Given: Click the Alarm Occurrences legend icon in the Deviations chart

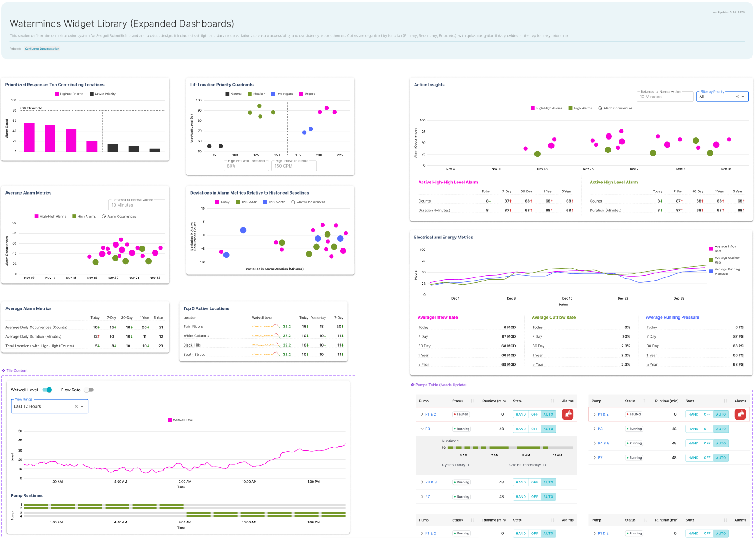Looking at the screenshot, I should click(294, 202).
